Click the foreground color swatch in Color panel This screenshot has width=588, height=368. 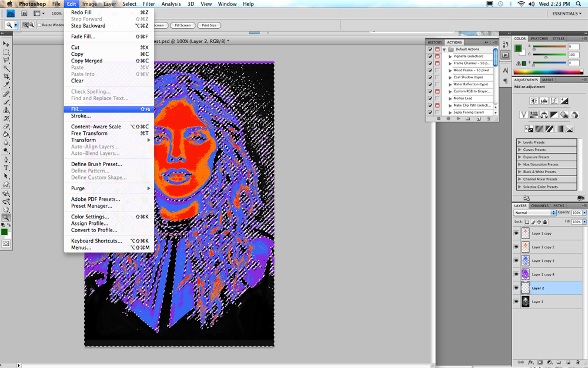tap(518, 48)
